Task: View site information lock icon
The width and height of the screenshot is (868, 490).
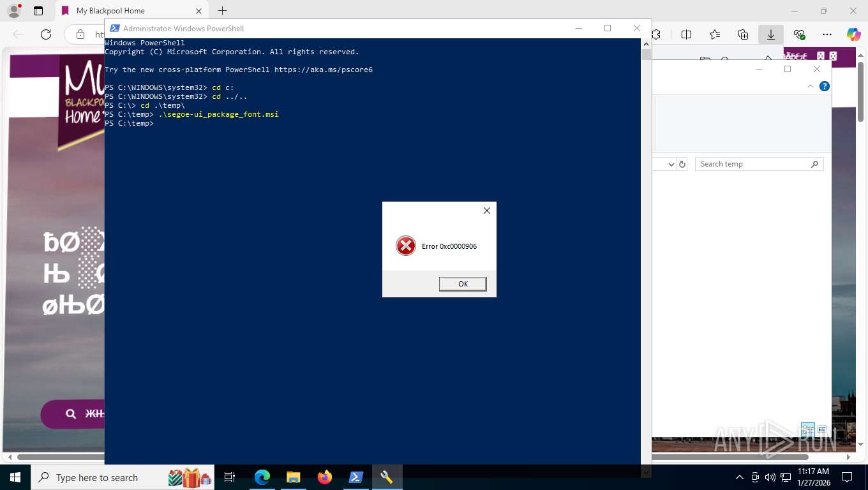Action: click(80, 34)
